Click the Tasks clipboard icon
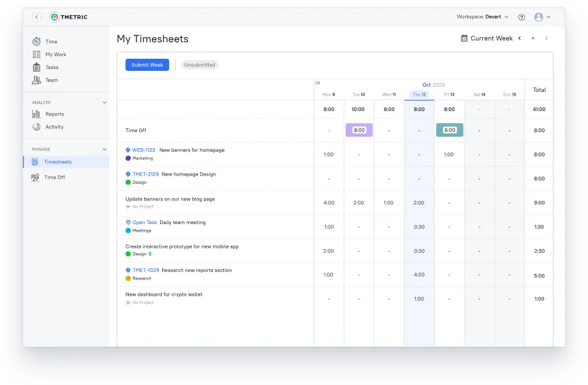Screen dimensions: 588x385 (x=38, y=67)
